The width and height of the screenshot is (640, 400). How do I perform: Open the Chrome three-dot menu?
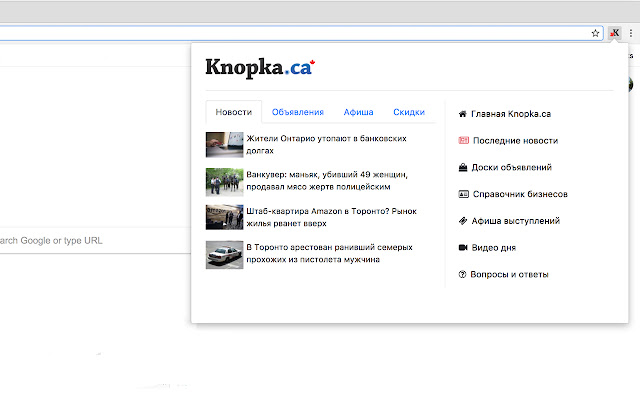[631, 33]
